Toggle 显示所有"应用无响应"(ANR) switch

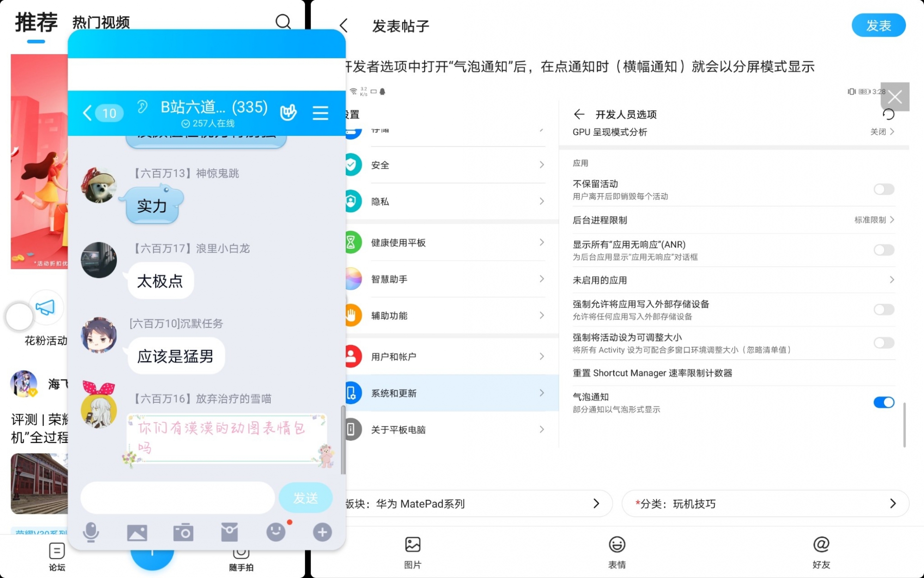884,250
